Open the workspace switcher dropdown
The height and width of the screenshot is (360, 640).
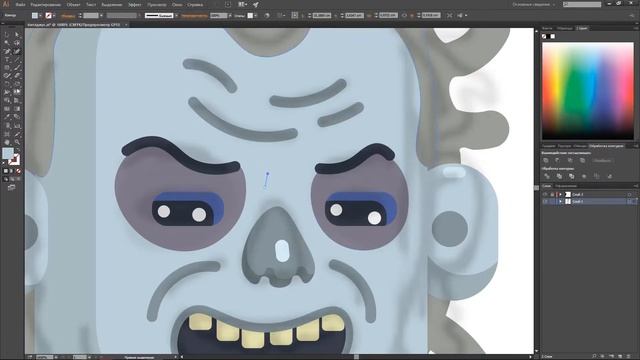(534, 4)
